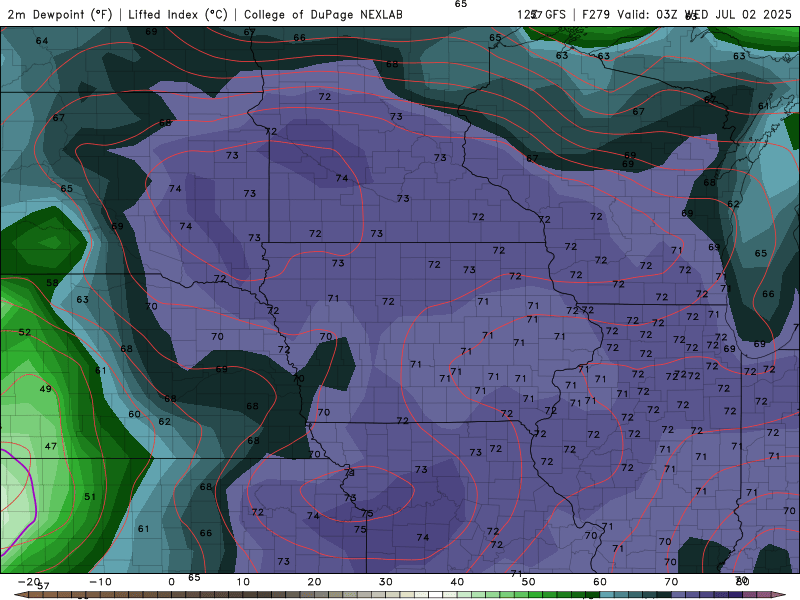Click the "F279" forecast hour label
The width and height of the screenshot is (800, 600).
tap(596, 15)
